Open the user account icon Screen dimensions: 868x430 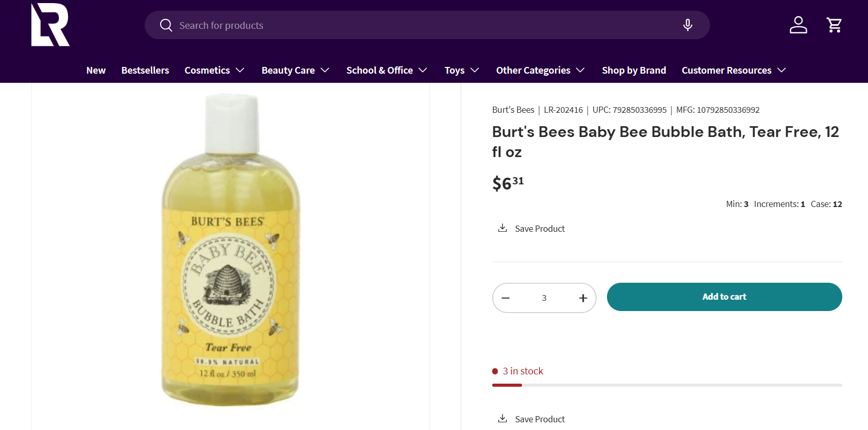tap(798, 25)
